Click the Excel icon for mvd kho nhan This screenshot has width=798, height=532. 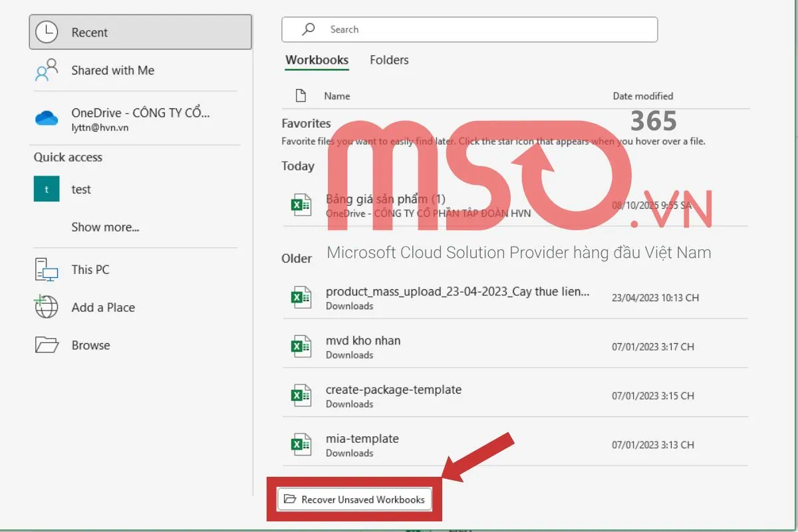(x=301, y=346)
